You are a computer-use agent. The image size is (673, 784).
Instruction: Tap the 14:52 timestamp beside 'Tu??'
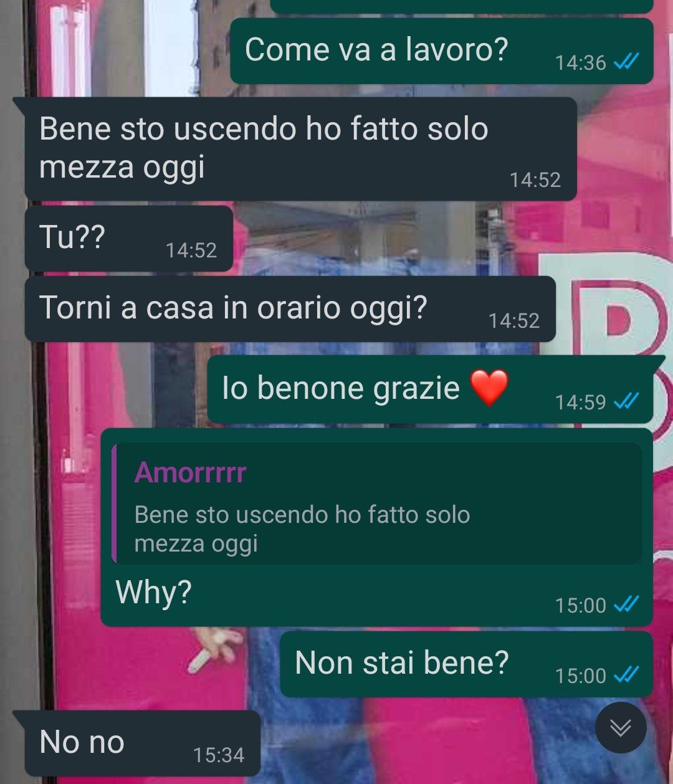click(191, 250)
